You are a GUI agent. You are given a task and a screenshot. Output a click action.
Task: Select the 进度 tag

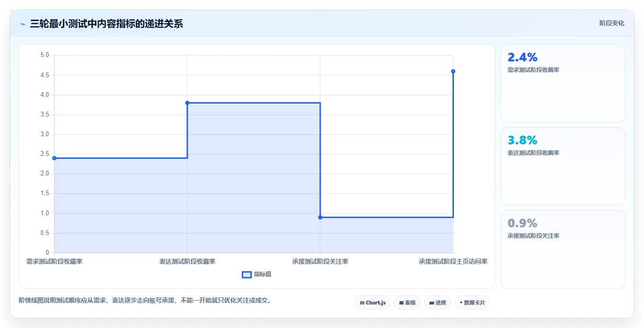[x=438, y=303]
